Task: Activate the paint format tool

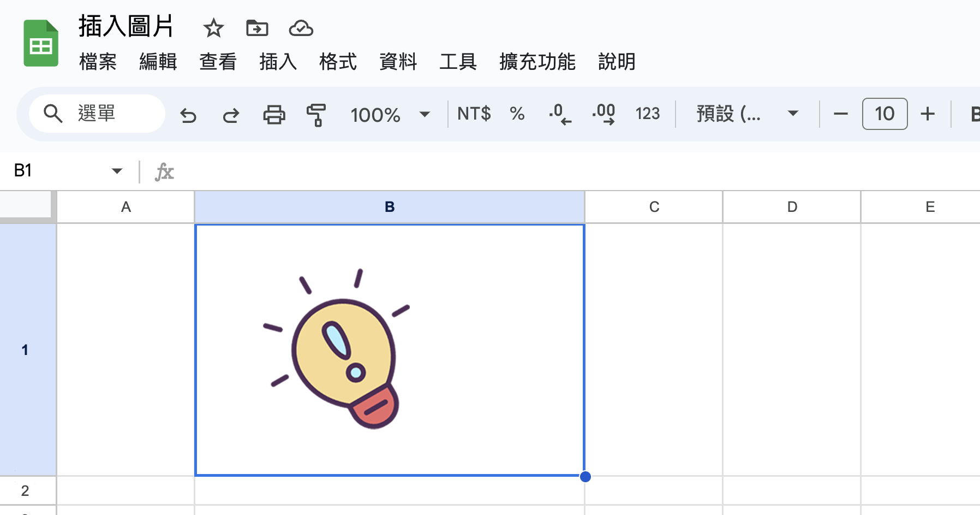Action: tap(316, 114)
